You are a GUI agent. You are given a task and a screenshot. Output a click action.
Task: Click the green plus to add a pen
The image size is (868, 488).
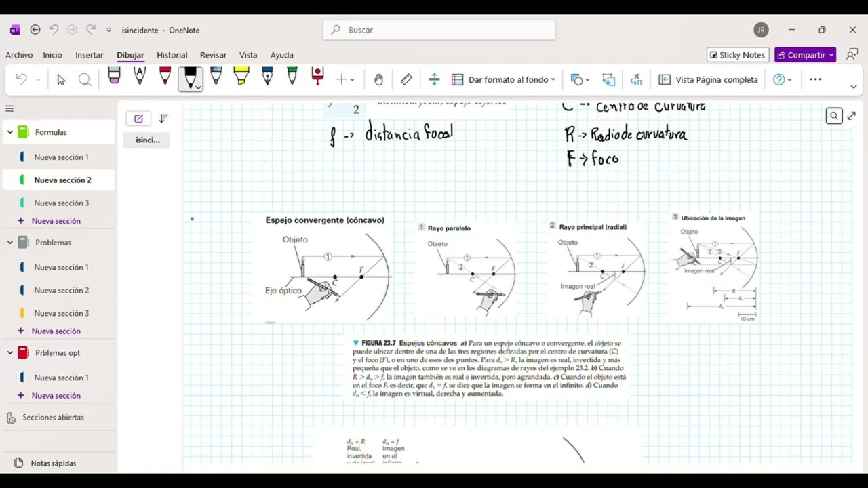[x=341, y=80]
